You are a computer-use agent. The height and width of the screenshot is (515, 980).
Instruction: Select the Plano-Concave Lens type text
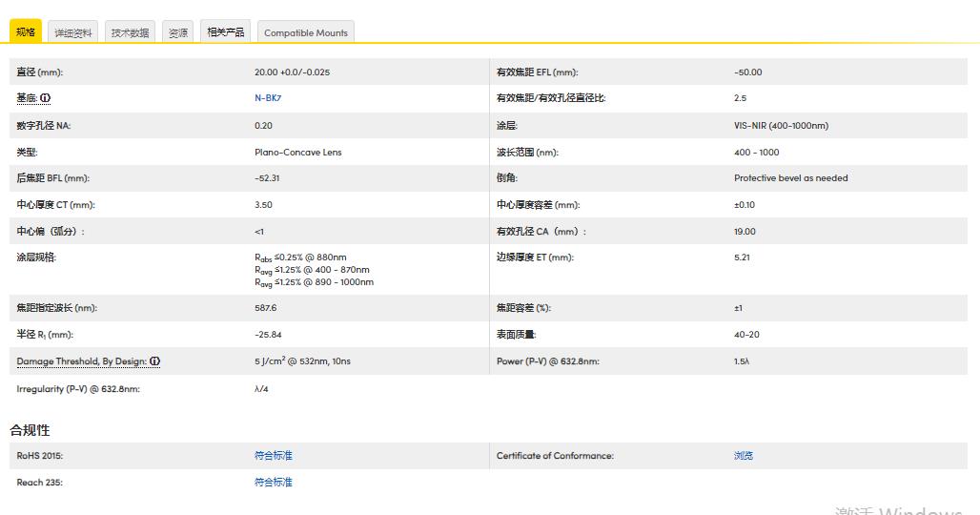[x=298, y=153]
